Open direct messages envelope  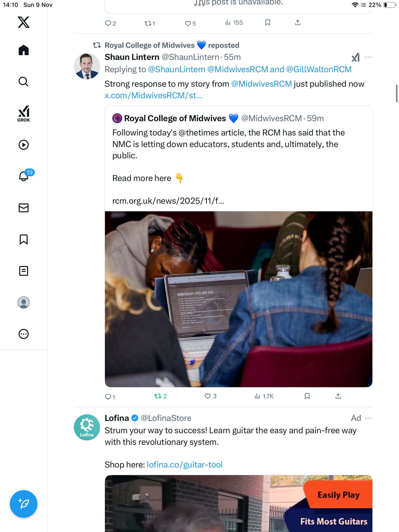(x=24, y=208)
